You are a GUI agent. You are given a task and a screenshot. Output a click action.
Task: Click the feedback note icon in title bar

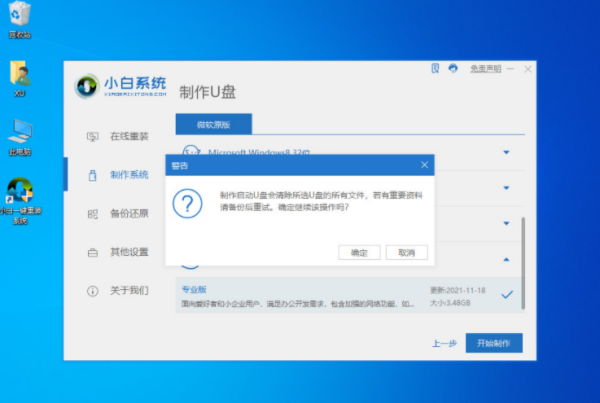pos(435,69)
